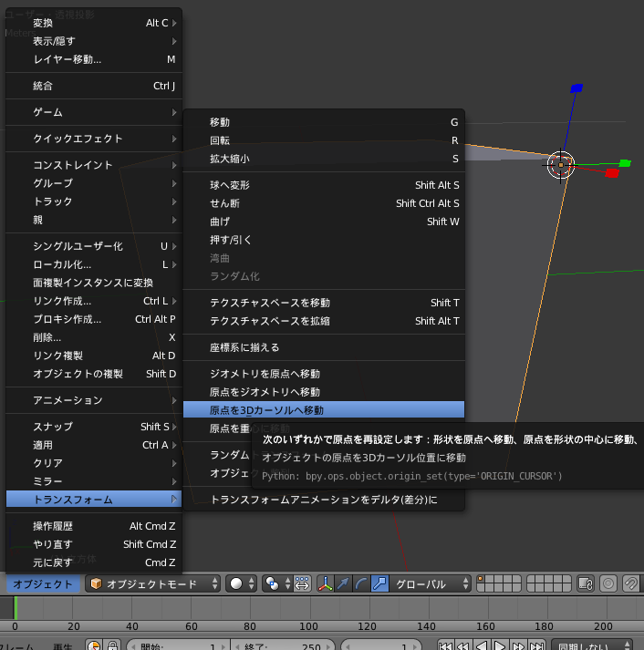Click the オブジェクト menu button
This screenshot has width=644, height=650.
tap(43, 584)
